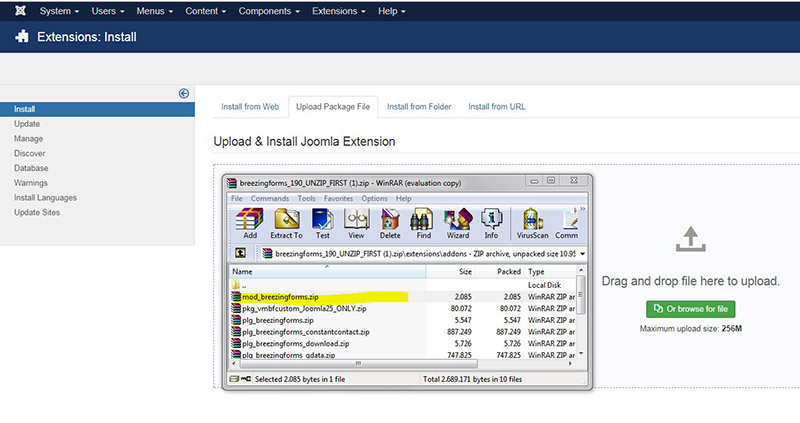Image resolution: width=800 pixels, height=423 pixels.
Task: Open the Help dropdown menu
Action: 392,11
